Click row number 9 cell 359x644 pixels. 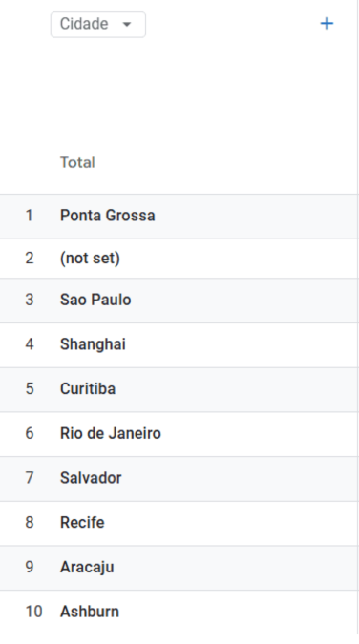click(30, 567)
